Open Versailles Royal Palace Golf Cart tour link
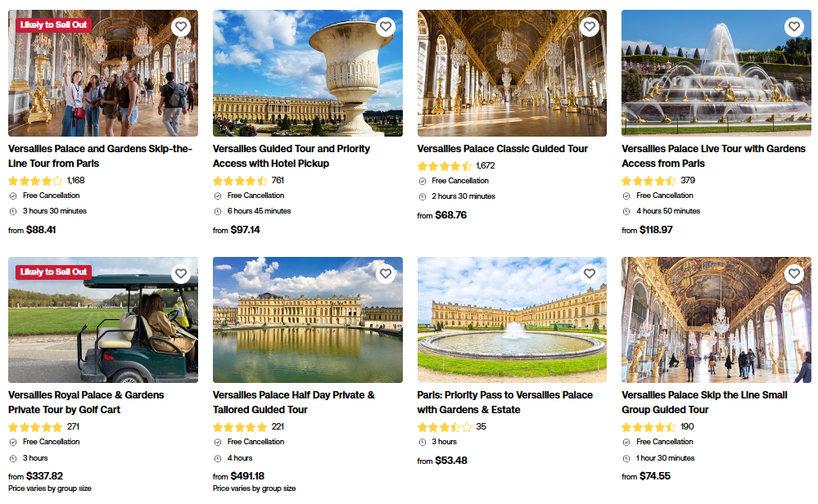 pos(86,402)
